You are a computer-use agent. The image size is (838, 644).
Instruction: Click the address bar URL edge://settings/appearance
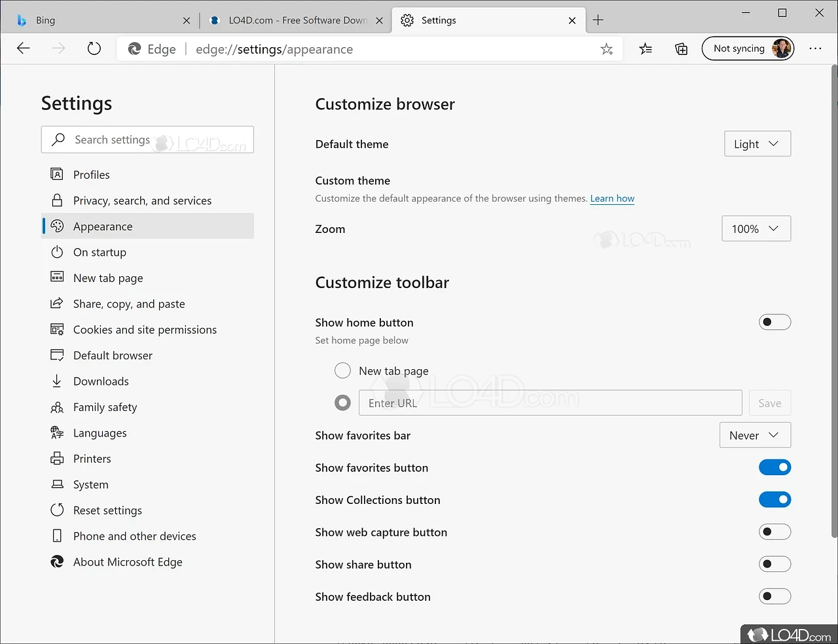(x=274, y=49)
